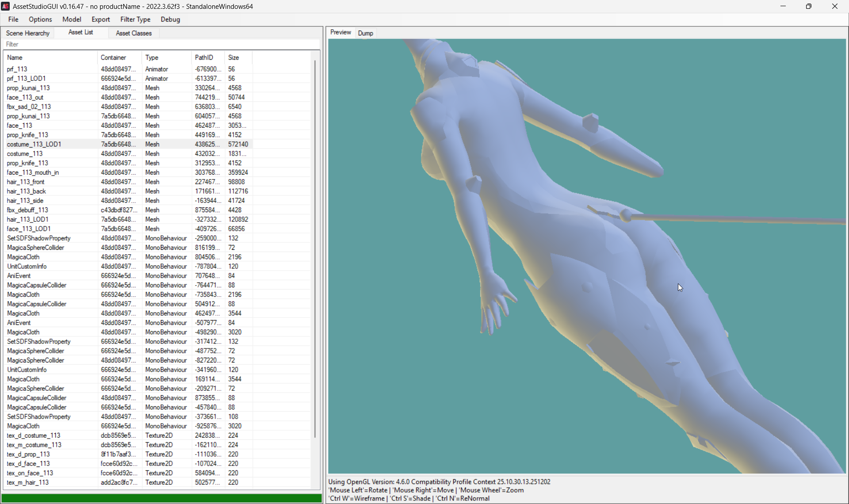The width and height of the screenshot is (849, 504).
Task: Open the Export menu
Action: (100, 19)
